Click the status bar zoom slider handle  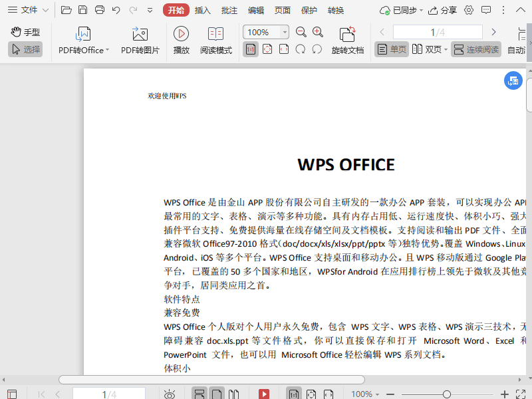[x=447, y=394]
